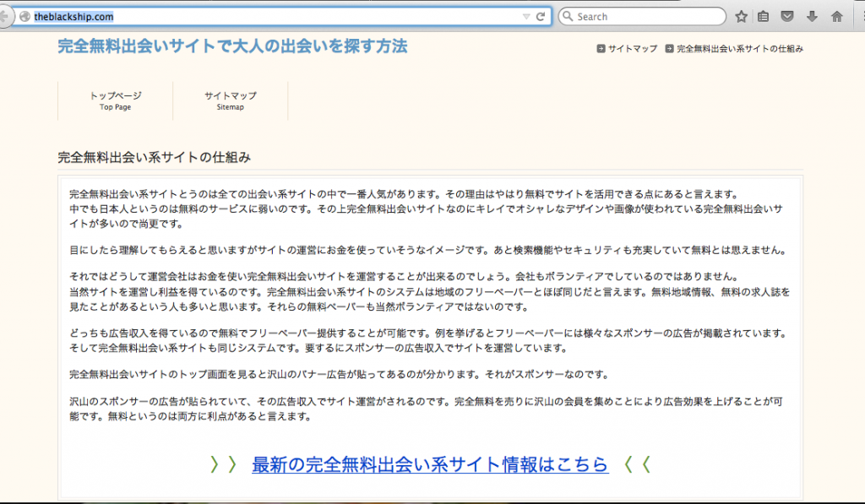Screen dimensions: 865x504
Task: Go to the browser Home icon
Action: (x=837, y=17)
